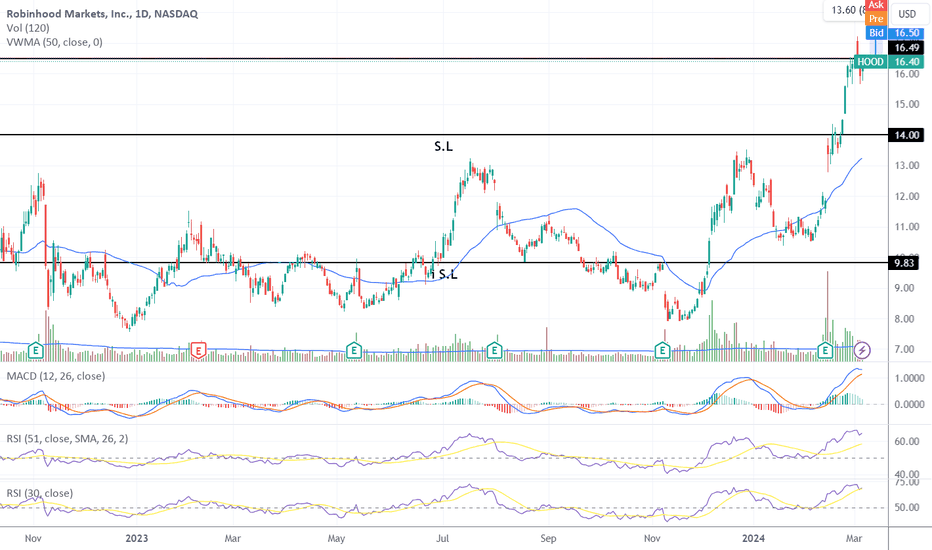Click the red Ask price label
Screen dimensions: 932x550
[x=876, y=5]
